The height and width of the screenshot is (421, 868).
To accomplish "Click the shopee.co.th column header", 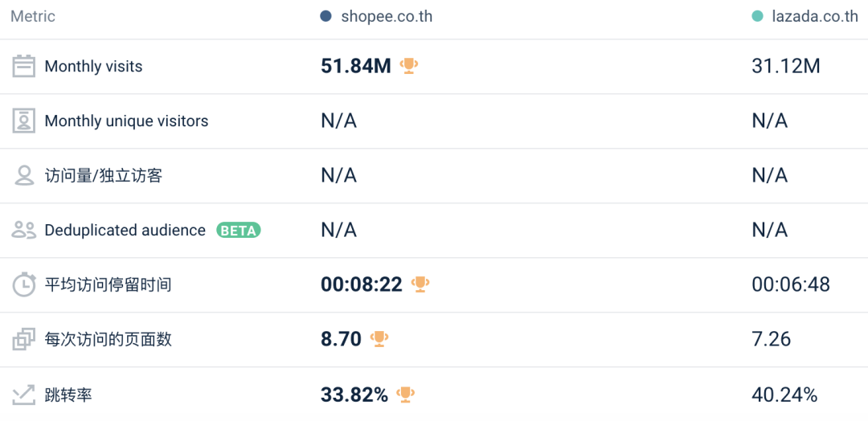I will 387,16.
